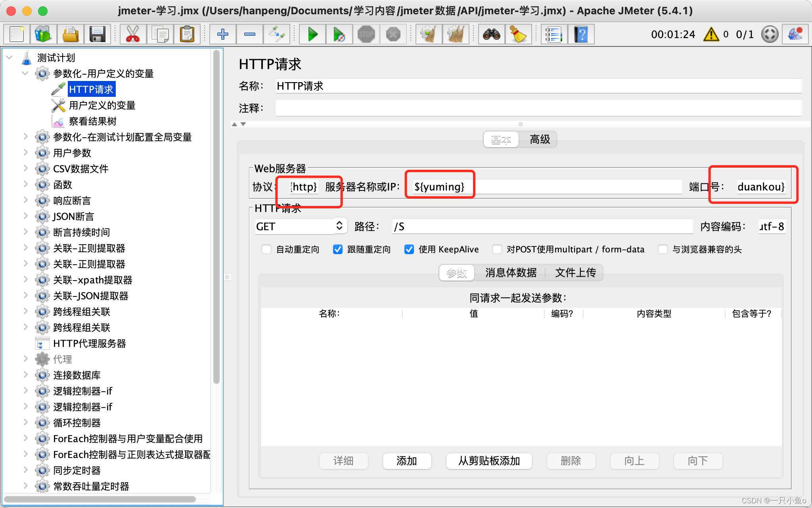This screenshot has height=508, width=812.
Task: Click the search binoculars icon
Action: 491,34
